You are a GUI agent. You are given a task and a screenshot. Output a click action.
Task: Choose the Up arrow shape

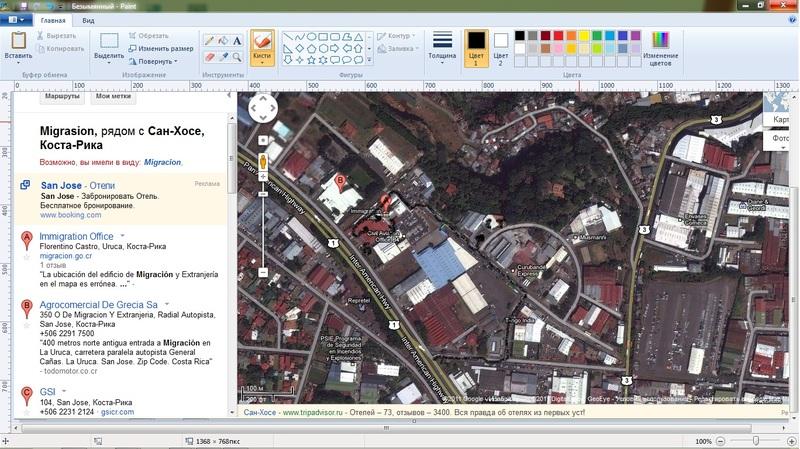pyautogui.click(x=359, y=48)
